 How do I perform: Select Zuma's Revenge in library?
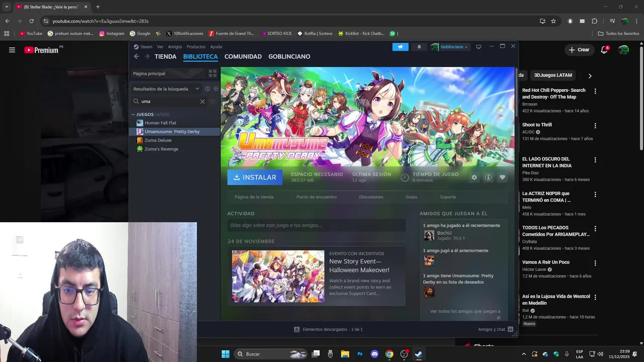pos(161,149)
